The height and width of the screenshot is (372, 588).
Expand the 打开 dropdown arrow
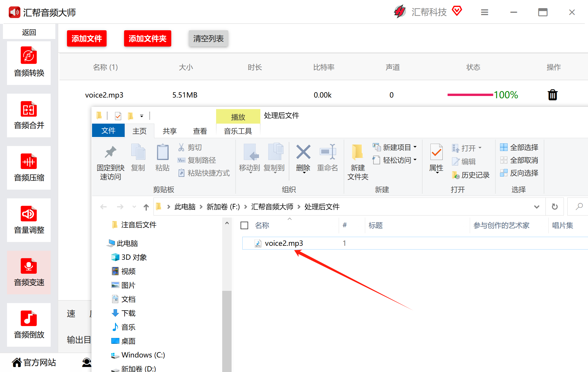[480, 148]
